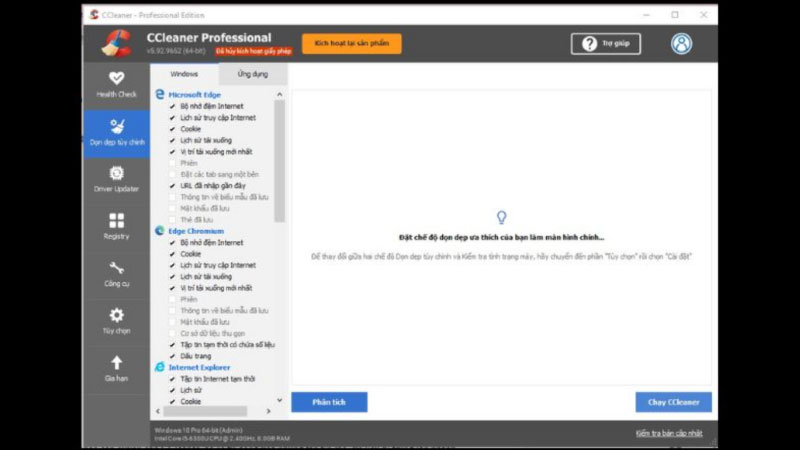
Task: Enable Microsoft Edge Mật khẩu đã lưu
Action: pyautogui.click(x=172, y=208)
